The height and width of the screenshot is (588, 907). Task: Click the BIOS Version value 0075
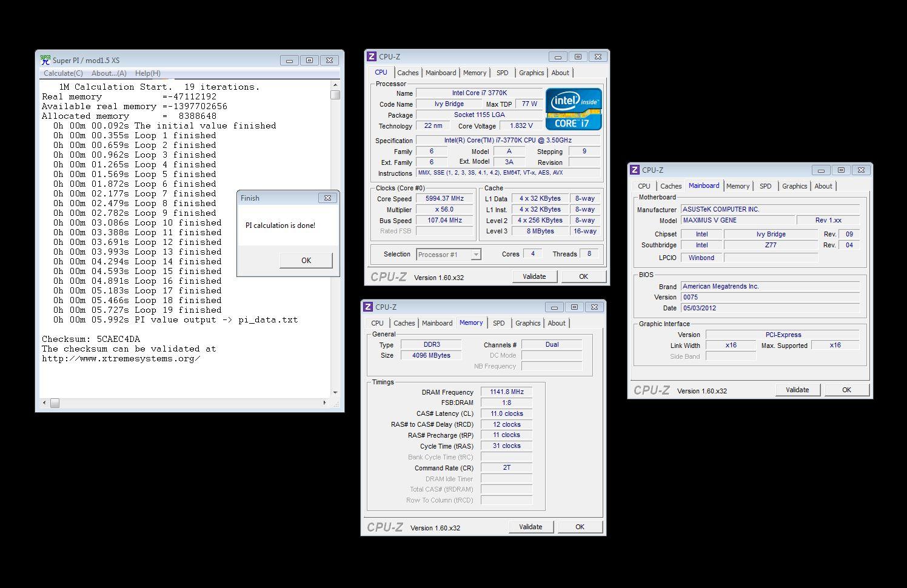coord(770,298)
